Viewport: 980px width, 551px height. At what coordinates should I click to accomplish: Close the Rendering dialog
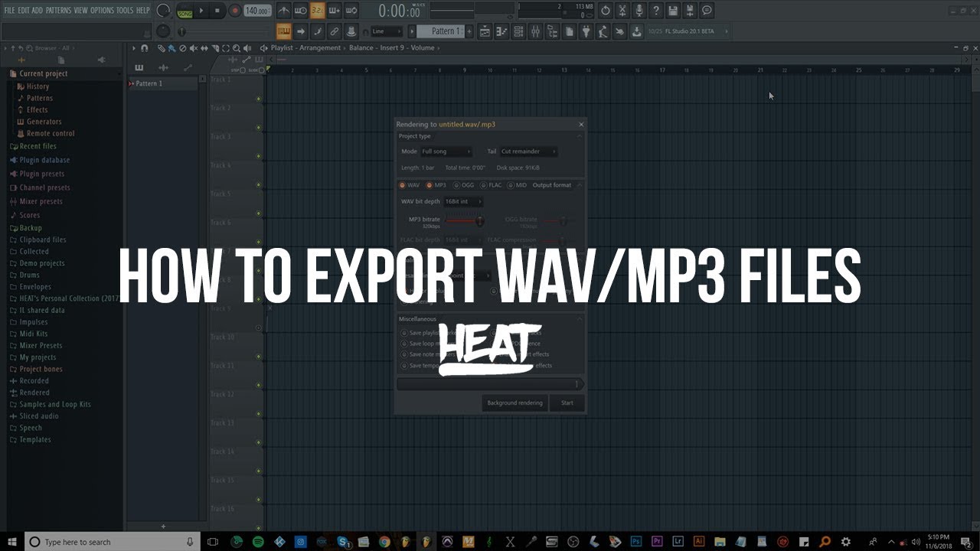click(x=580, y=124)
